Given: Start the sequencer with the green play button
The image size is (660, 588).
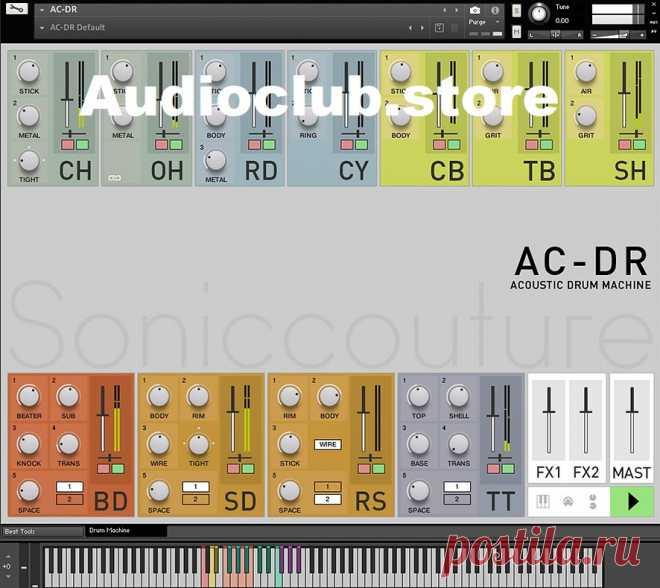Looking at the screenshot, I should point(631,501).
